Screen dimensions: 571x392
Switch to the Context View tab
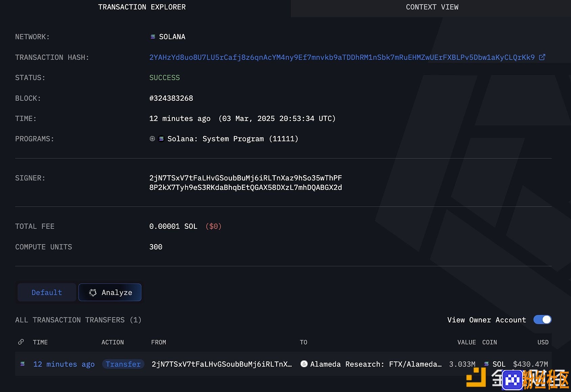point(432,7)
